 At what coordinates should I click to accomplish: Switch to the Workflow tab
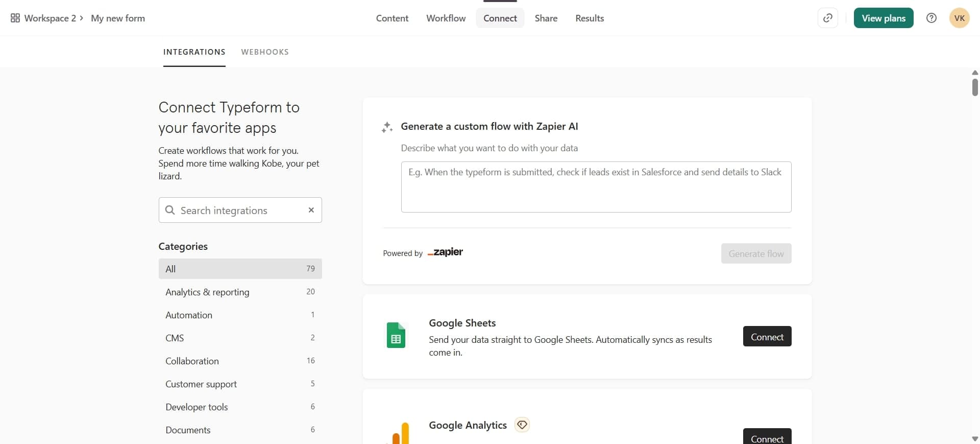(446, 18)
